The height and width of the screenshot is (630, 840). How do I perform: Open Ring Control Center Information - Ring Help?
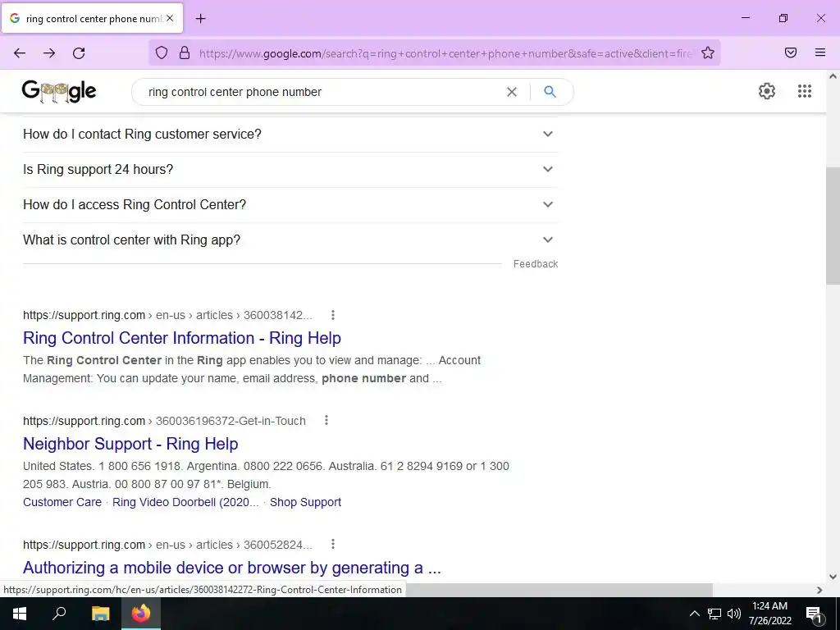click(x=182, y=338)
